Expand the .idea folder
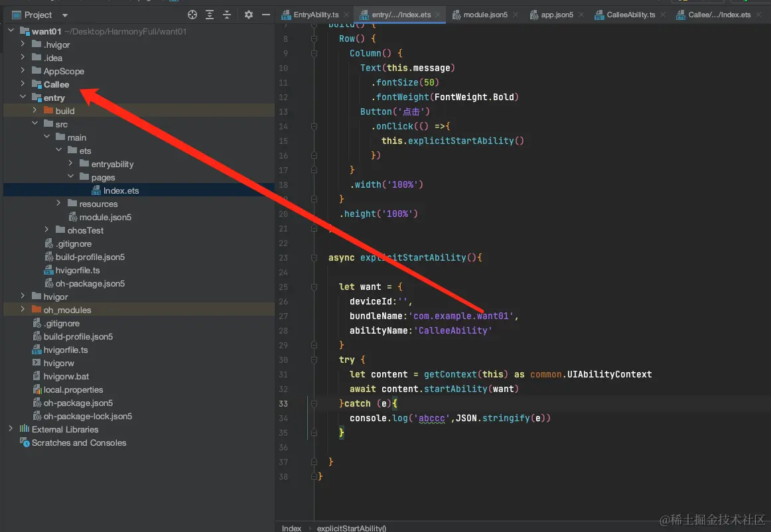This screenshot has width=771, height=532. 23,57
